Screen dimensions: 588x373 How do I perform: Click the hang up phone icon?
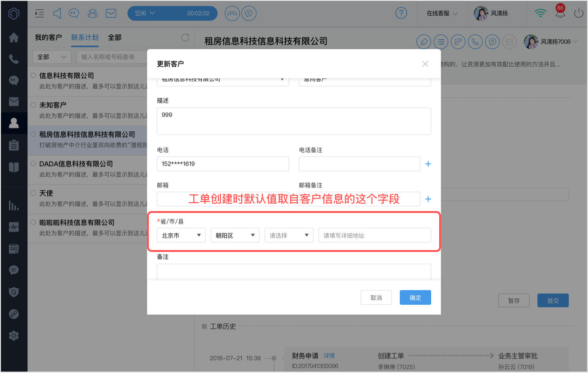(x=231, y=13)
